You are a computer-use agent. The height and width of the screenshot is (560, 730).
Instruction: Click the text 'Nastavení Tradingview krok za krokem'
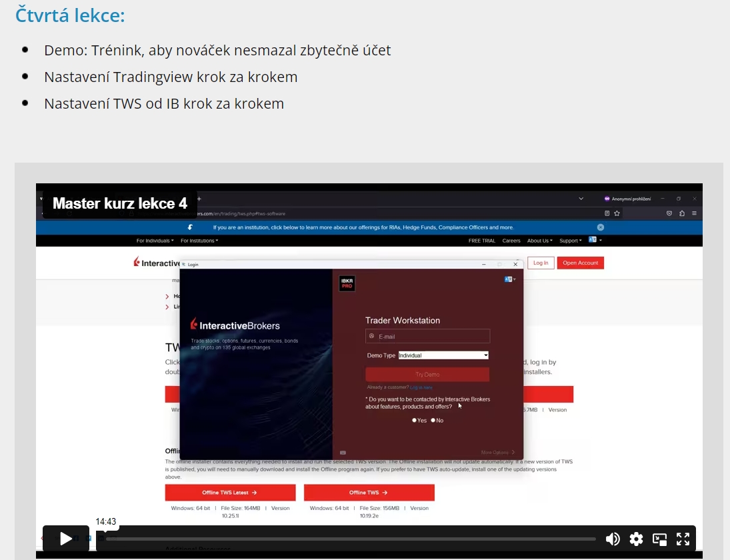coord(171,77)
